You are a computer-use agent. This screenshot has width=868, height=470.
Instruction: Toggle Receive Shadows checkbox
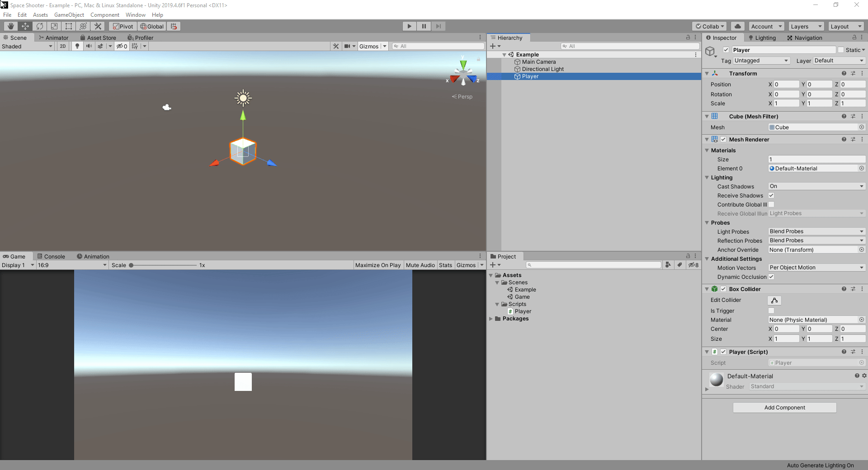click(771, 195)
